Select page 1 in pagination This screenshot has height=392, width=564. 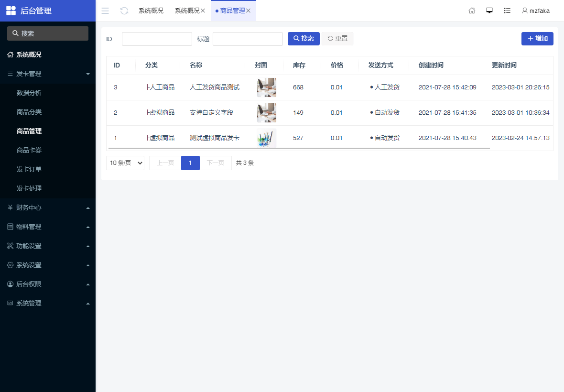click(190, 163)
